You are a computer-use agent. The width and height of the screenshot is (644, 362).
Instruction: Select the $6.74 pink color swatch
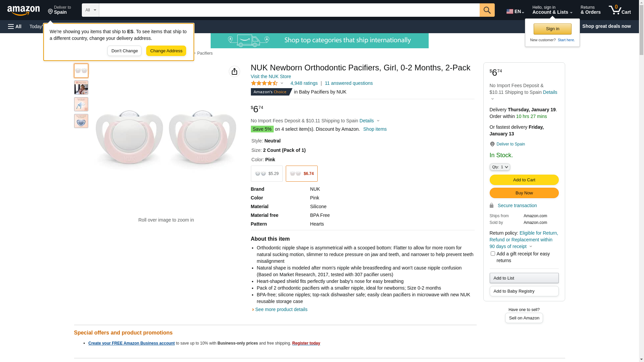[302, 174]
